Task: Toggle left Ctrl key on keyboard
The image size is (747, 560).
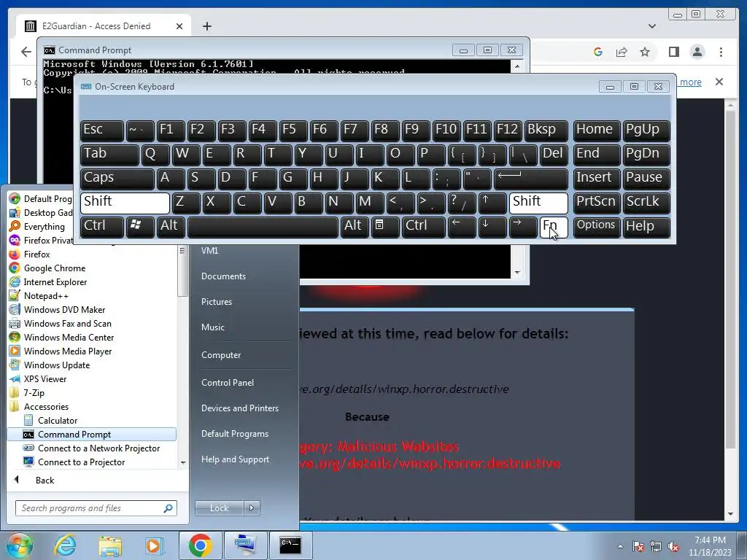Action: (102, 227)
